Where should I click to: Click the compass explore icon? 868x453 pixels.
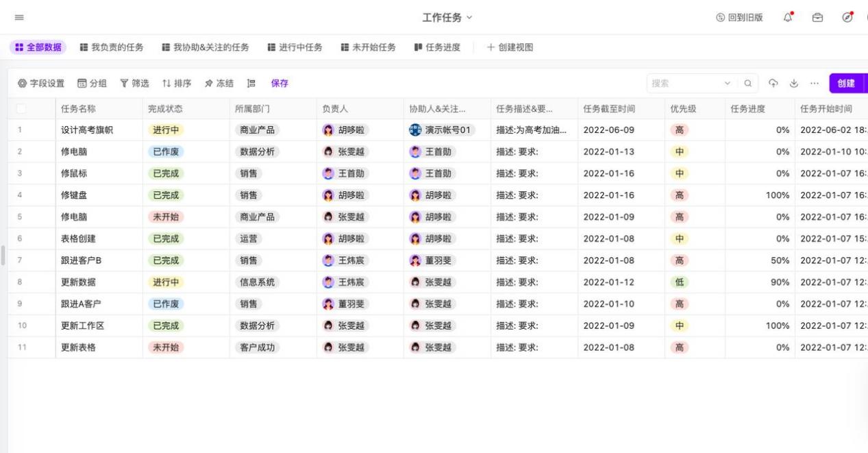[847, 17]
